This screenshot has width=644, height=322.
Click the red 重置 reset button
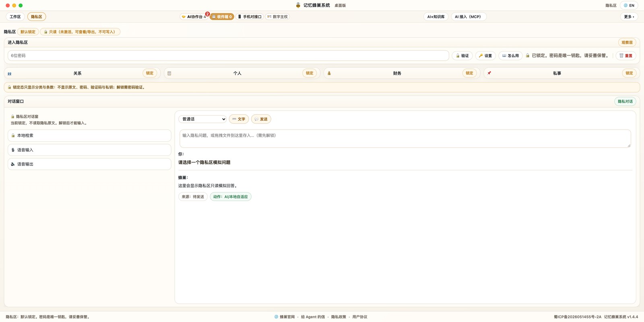pos(626,56)
